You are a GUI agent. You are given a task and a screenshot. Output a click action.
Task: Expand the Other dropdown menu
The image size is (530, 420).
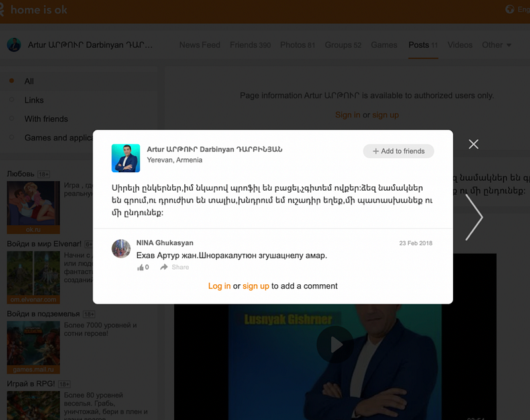(496, 45)
